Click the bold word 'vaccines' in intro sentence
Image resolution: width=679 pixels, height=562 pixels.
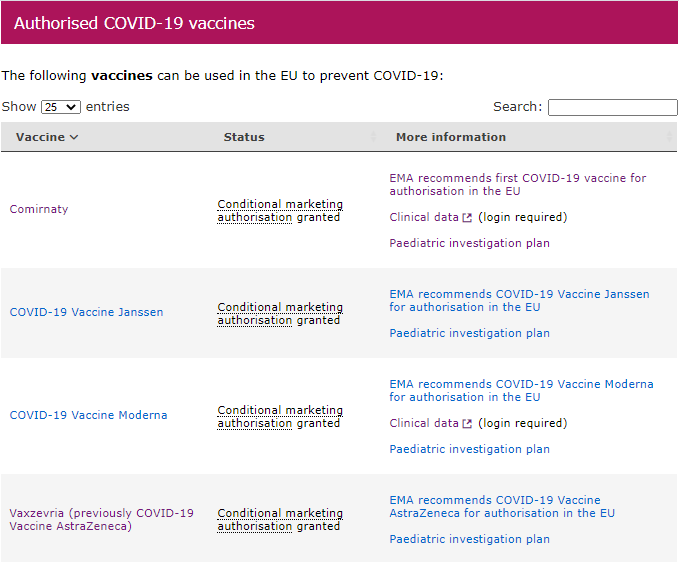pyautogui.click(x=122, y=76)
